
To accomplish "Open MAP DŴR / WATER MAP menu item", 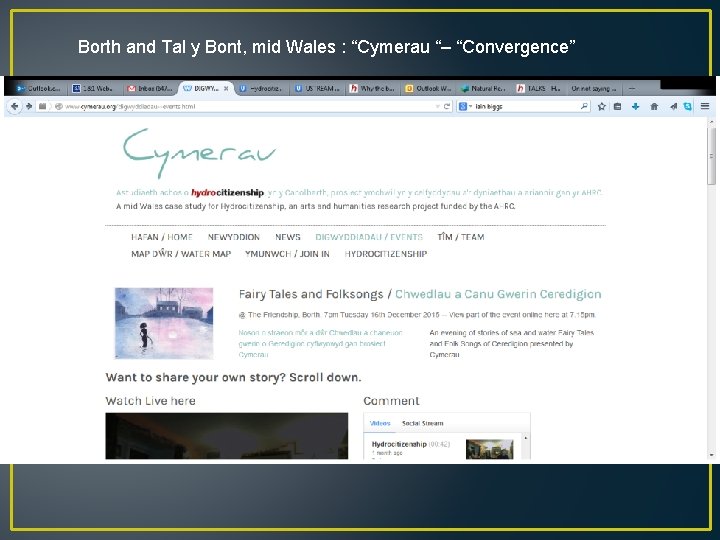I will click(181, 253).
